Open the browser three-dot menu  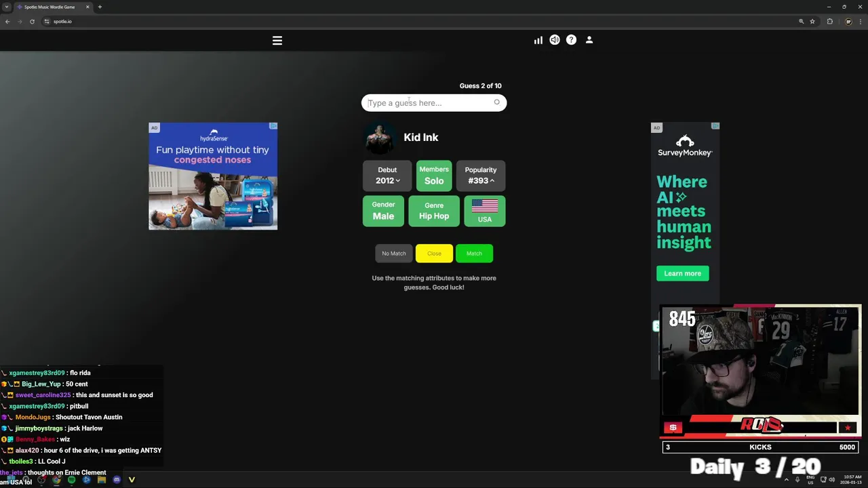pyautogui.click(x=860, y=22)
